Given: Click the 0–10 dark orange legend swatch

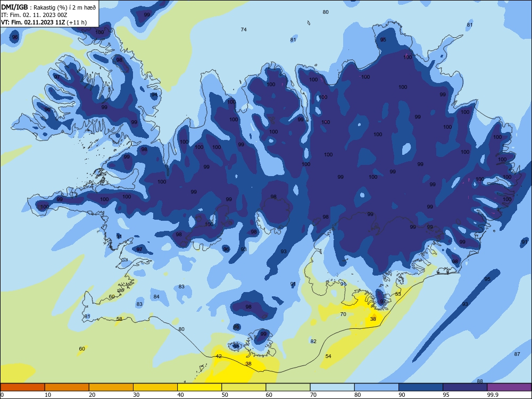Looking at the screenshot, I should 22,387.
